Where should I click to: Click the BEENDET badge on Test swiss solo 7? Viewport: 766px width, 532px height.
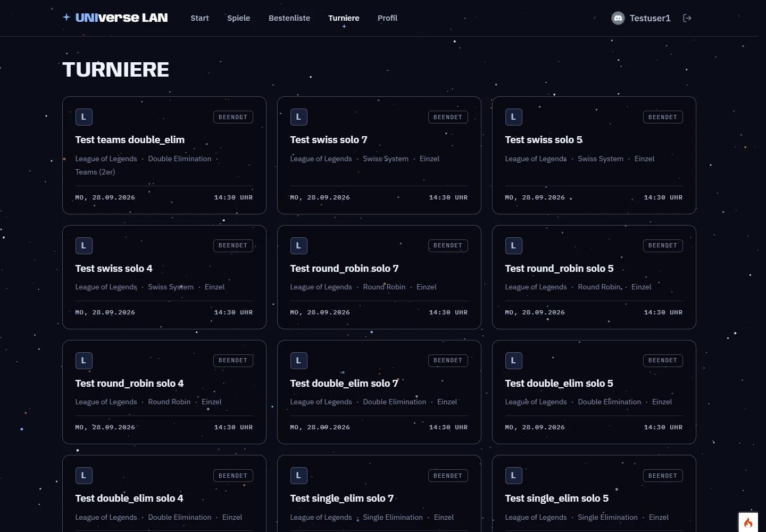point(448,117)
